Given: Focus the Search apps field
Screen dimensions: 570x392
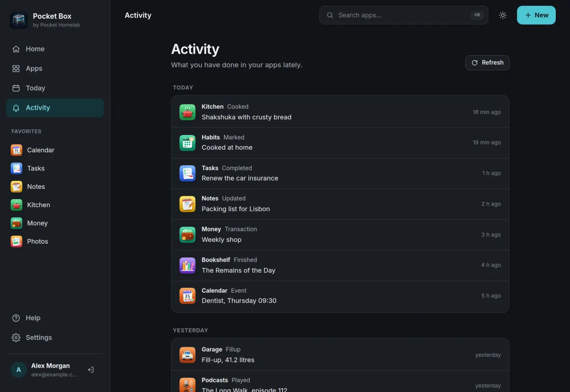Looking at the screenshot, I should [x=404, y=15].
